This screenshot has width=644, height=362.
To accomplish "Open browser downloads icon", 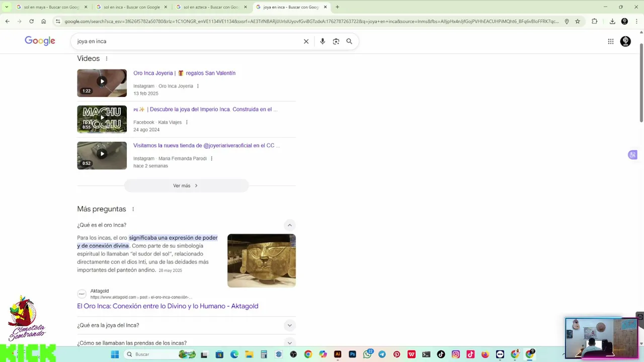I will click(x=612, y=21).
